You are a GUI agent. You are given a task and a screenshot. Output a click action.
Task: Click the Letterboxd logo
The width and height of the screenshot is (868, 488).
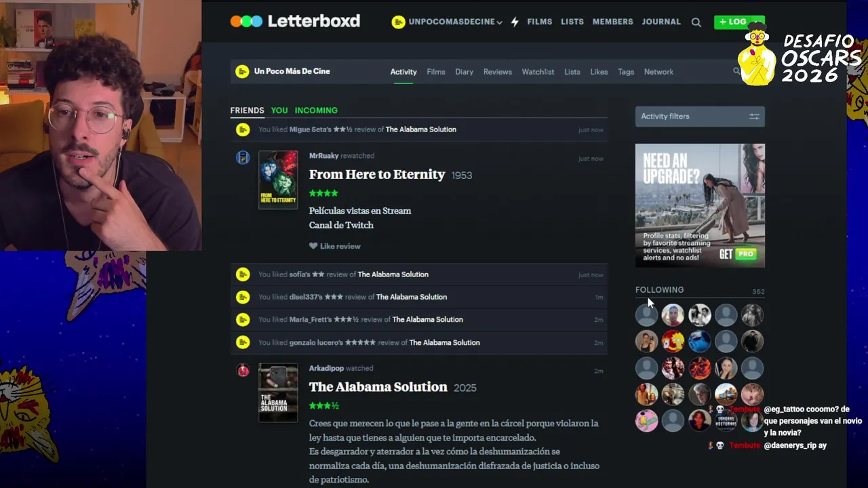295,21
